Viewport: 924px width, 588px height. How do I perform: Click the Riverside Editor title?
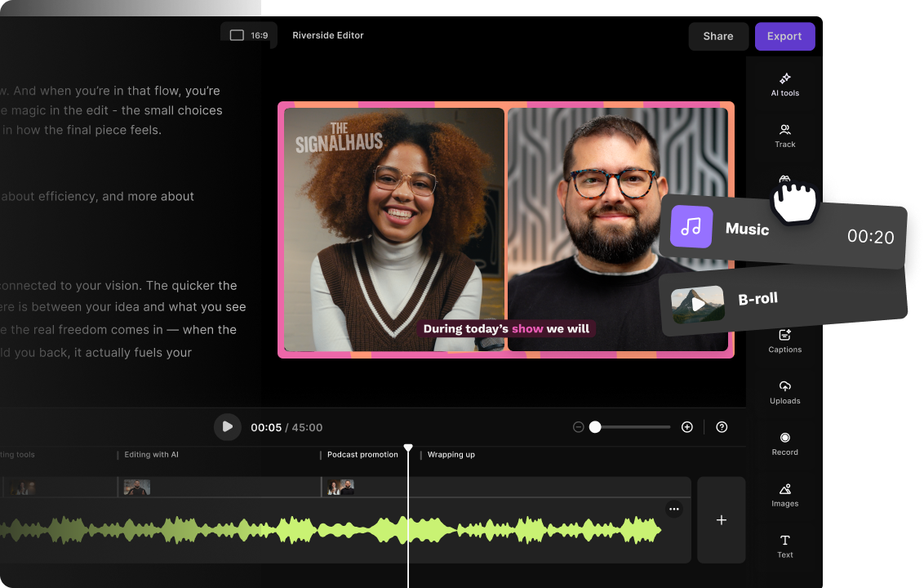(x=327, y=35)
